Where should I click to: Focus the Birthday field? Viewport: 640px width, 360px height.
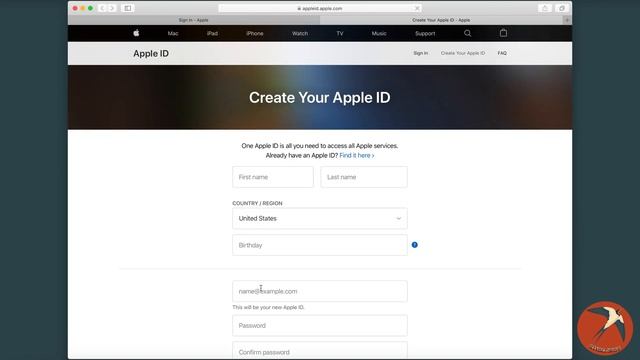320,245
